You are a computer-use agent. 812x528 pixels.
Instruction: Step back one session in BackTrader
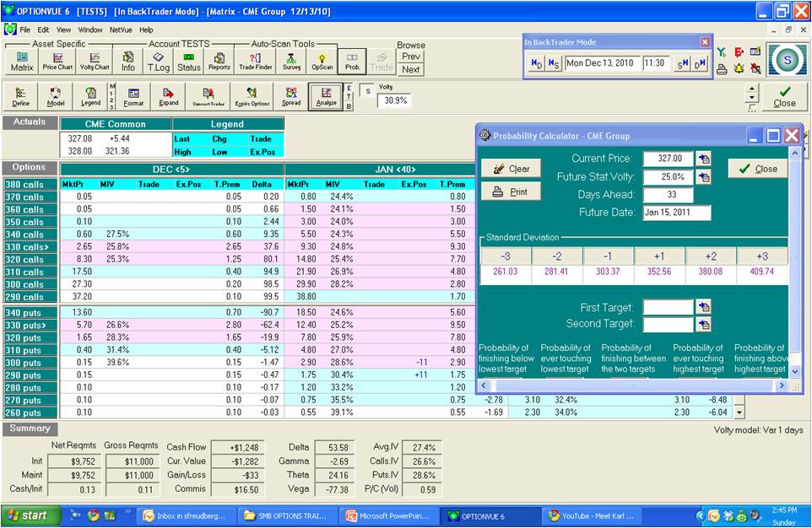coord(554,63)
